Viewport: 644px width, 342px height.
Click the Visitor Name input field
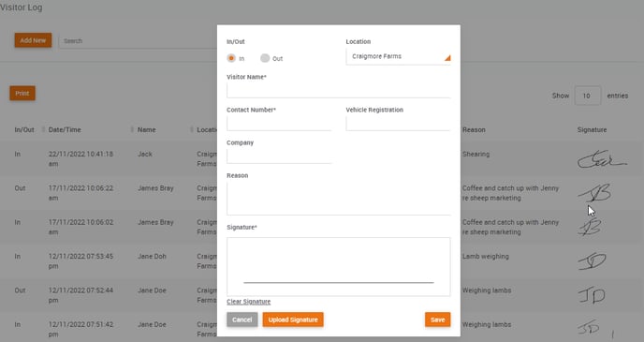(339, 91)
